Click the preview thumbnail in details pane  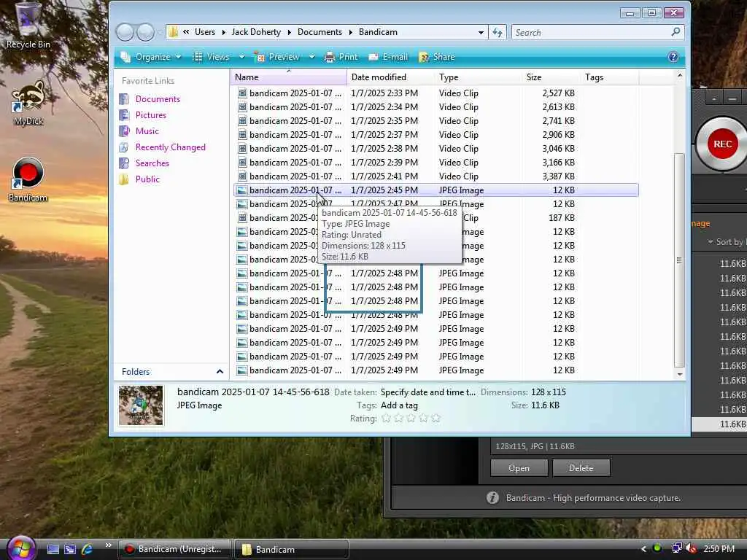point(141,405)
